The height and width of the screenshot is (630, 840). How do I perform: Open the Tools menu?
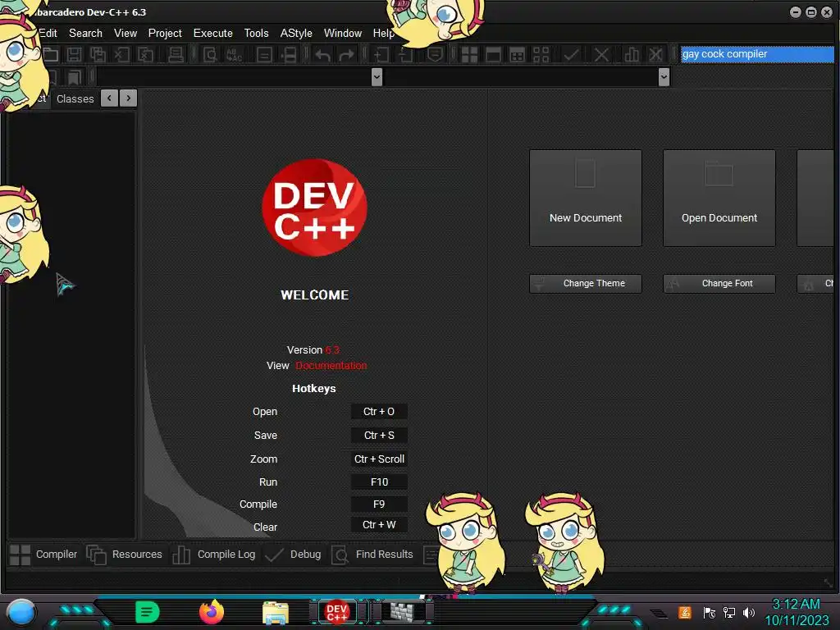[256, 33]
